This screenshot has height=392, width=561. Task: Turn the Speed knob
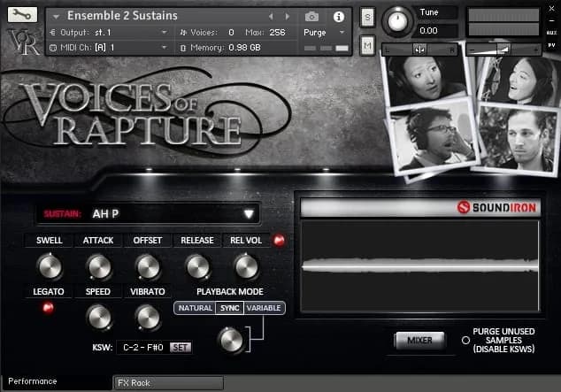coord(99,318)
